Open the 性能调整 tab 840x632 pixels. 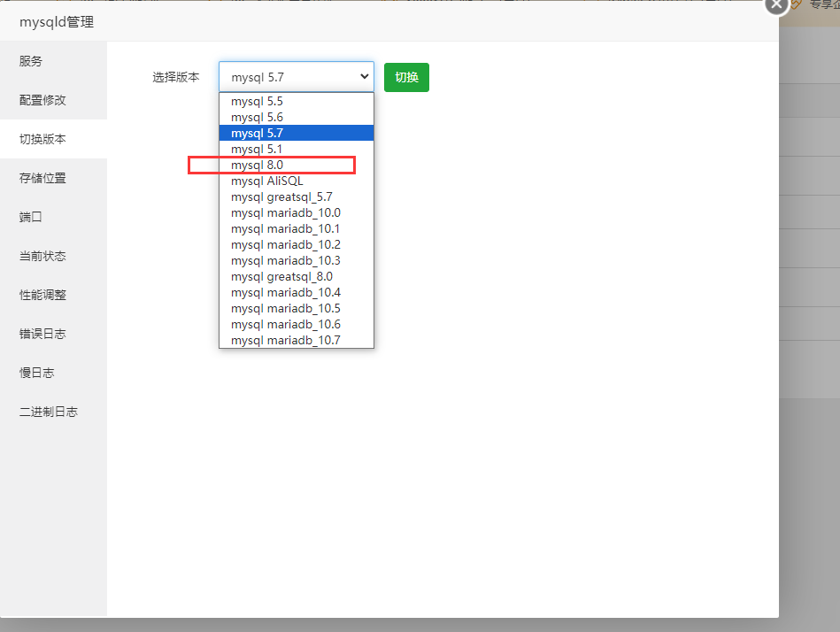54,295
